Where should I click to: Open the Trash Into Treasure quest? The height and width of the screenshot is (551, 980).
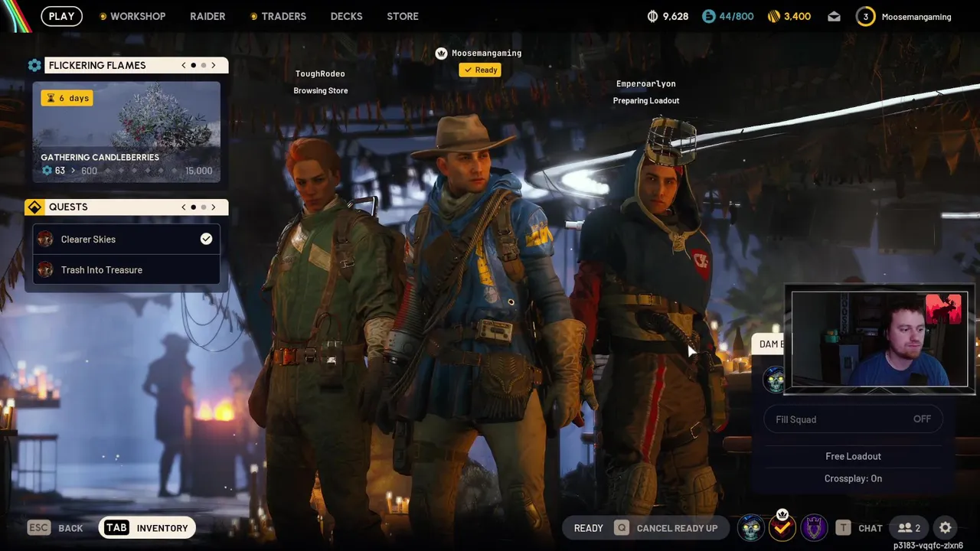pos(126,269)
